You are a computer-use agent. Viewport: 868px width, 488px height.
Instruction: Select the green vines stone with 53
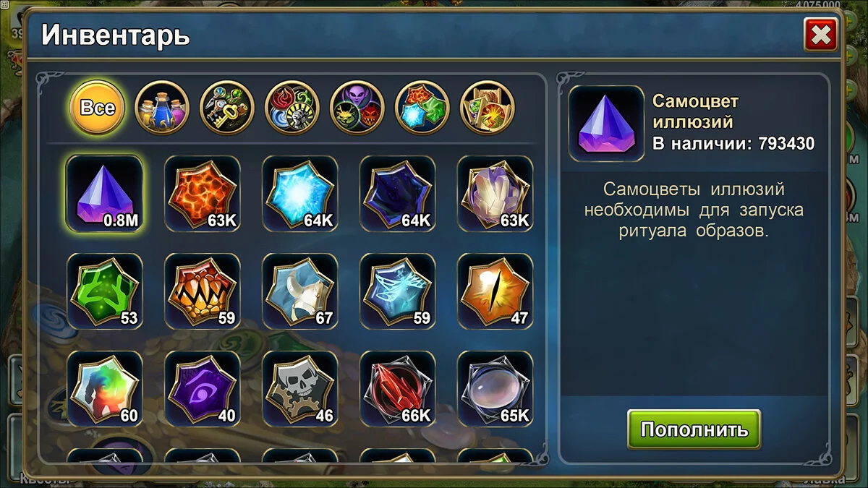click(x=104, y=291)
